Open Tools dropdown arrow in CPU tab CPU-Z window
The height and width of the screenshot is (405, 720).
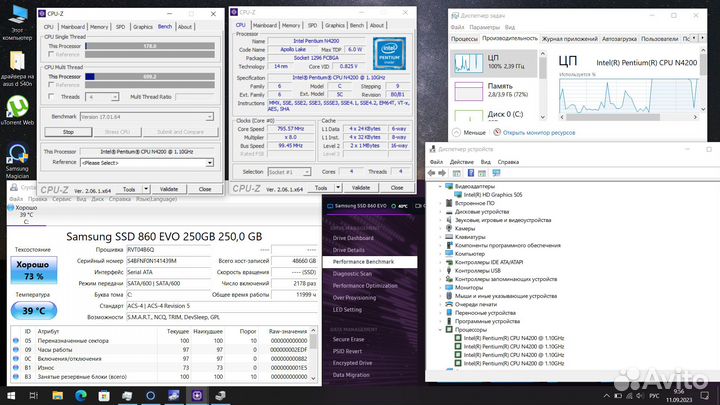[338, 188]
